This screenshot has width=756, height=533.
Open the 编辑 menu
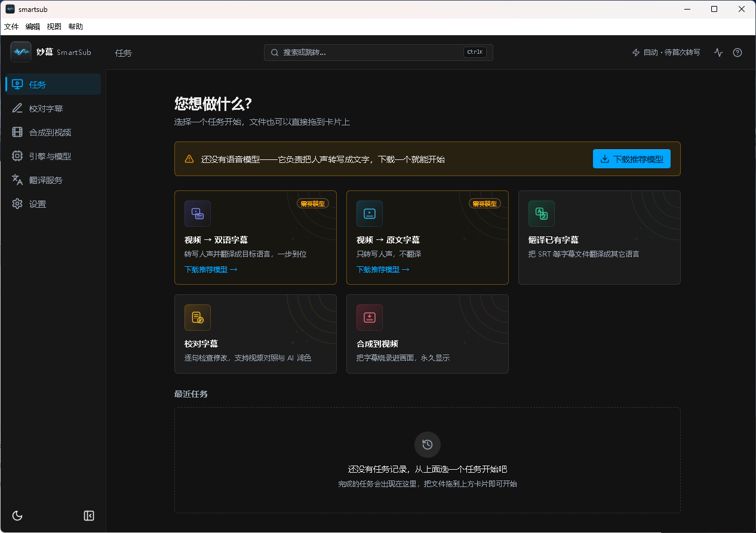click(33, 27)
